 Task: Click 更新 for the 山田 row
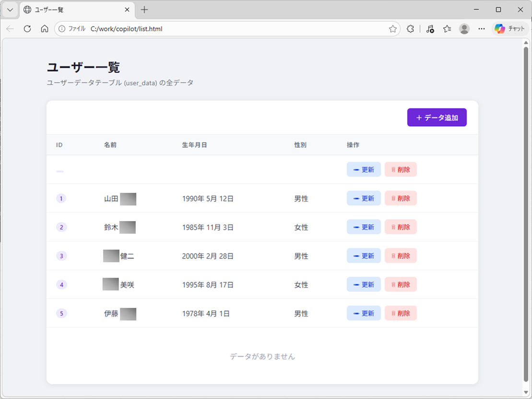tap(364, 198)
